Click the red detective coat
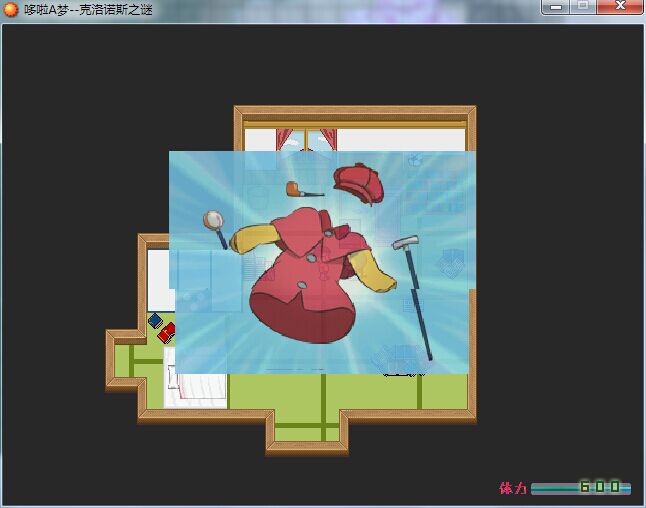This screenshot has height=508, width=646. pos(314,275)
